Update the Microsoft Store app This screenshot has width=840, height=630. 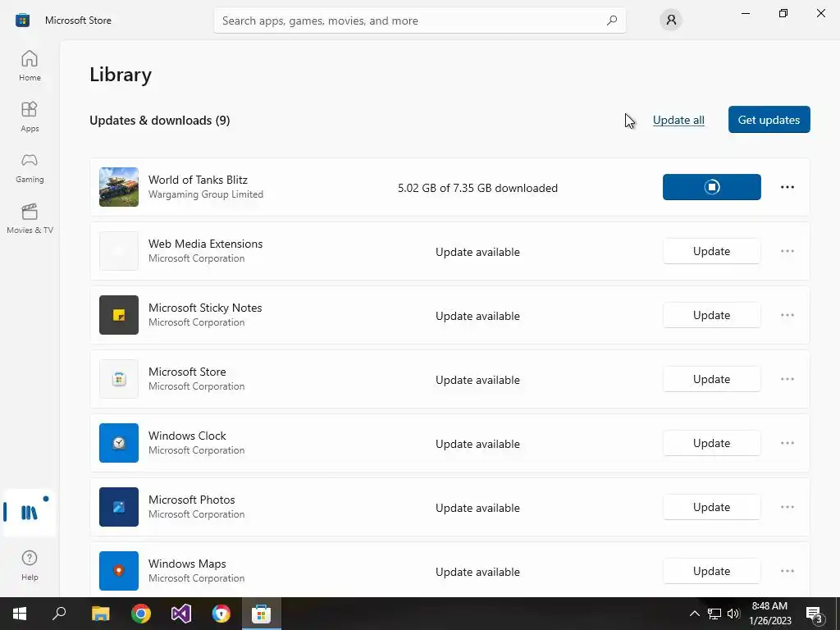coord(711,379)
